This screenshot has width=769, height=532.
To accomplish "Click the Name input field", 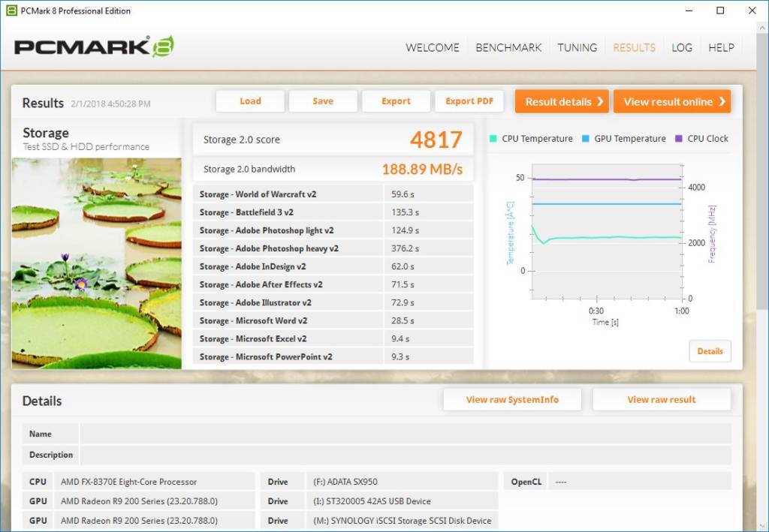I will [406, 434].
